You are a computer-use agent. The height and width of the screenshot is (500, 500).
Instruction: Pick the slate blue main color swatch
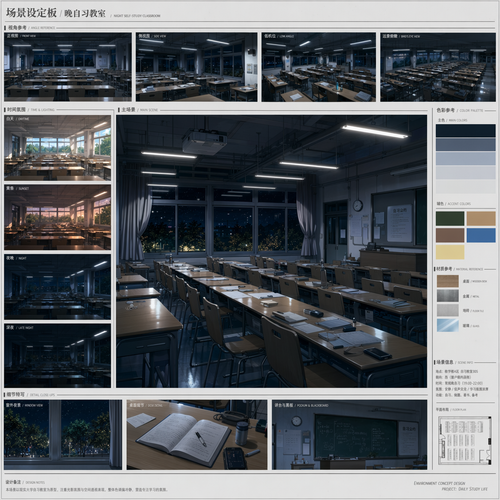pos(466,145)
